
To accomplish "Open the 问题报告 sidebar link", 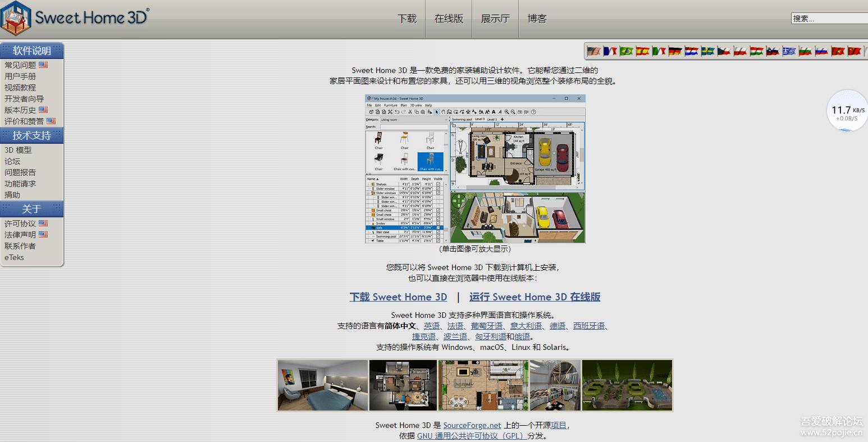I will click(20, 172).
